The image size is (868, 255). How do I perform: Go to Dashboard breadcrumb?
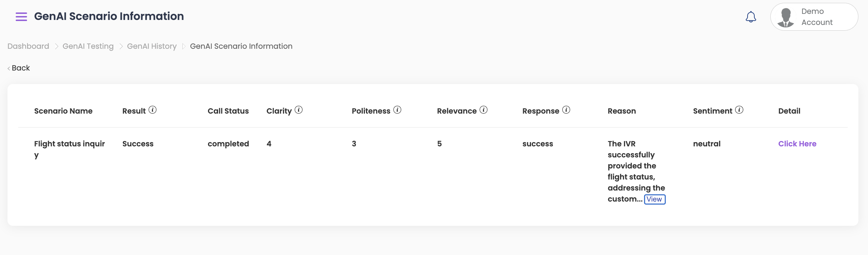click(x=28, y=46)
